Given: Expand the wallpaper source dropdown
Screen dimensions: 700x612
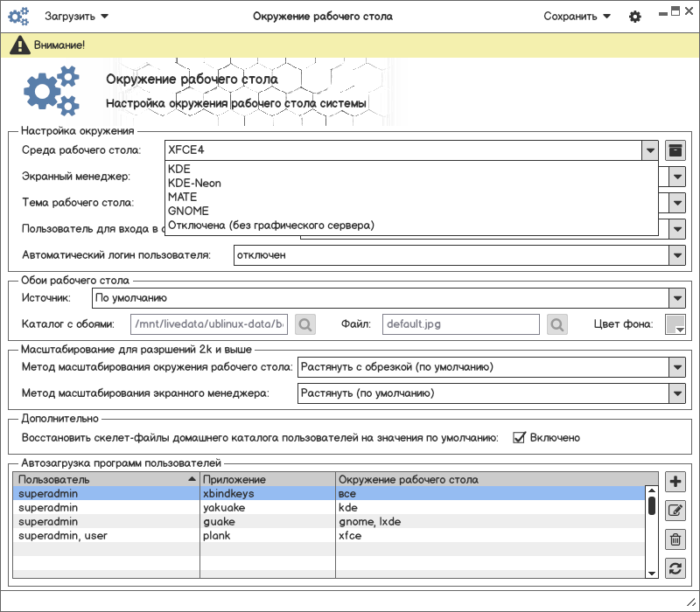Looking at the screenshot, I should pyautogui.click(x=675, y=298).
